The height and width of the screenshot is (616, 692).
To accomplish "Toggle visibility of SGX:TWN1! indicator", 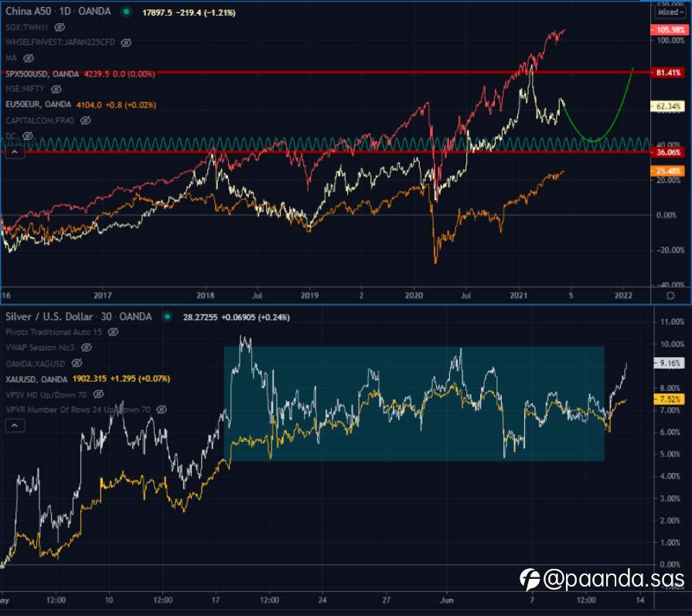I will click(x=60, y=27).
